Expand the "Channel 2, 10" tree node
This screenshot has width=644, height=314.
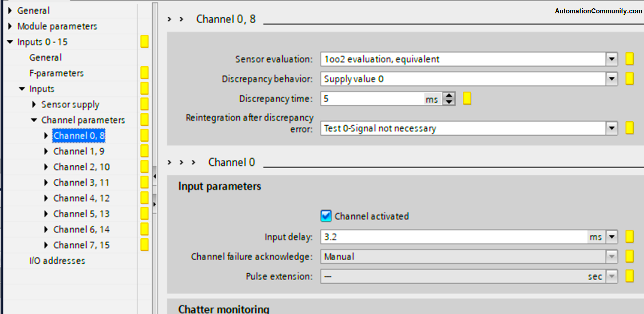pyautogui.click(x=46, y=166)
